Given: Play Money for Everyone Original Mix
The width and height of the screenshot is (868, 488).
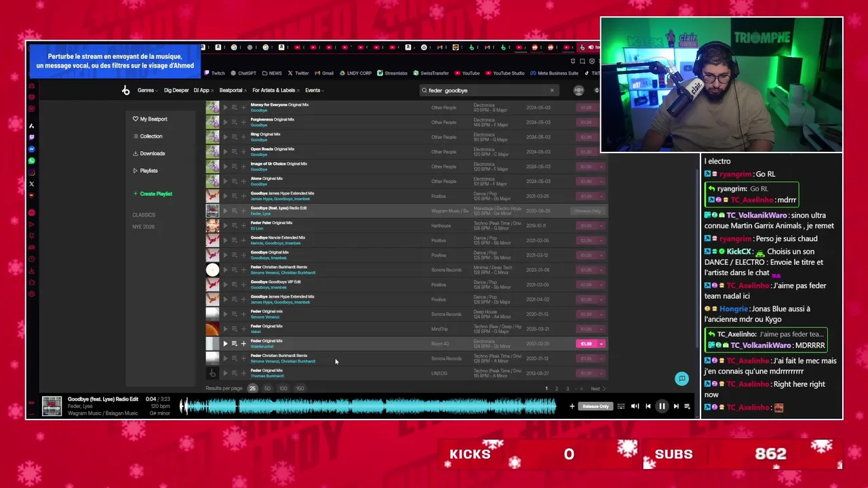Looking at the screenshot, I should 226,107.
